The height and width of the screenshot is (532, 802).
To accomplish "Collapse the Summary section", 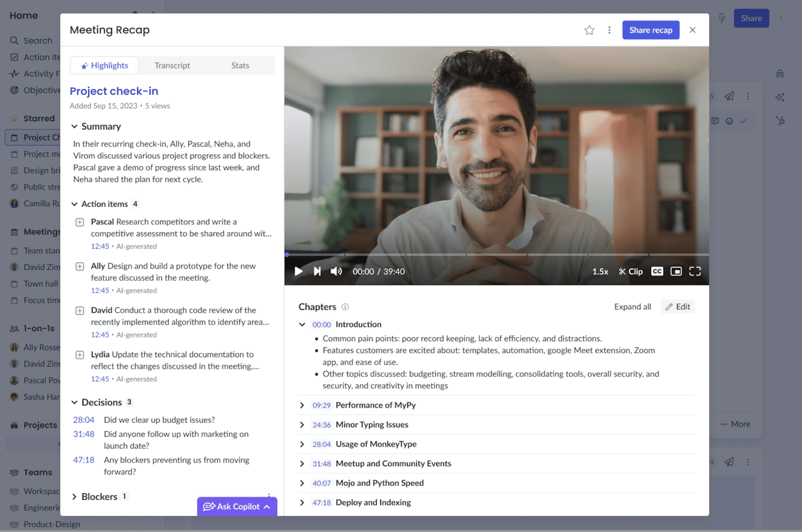I will point(74,126).
